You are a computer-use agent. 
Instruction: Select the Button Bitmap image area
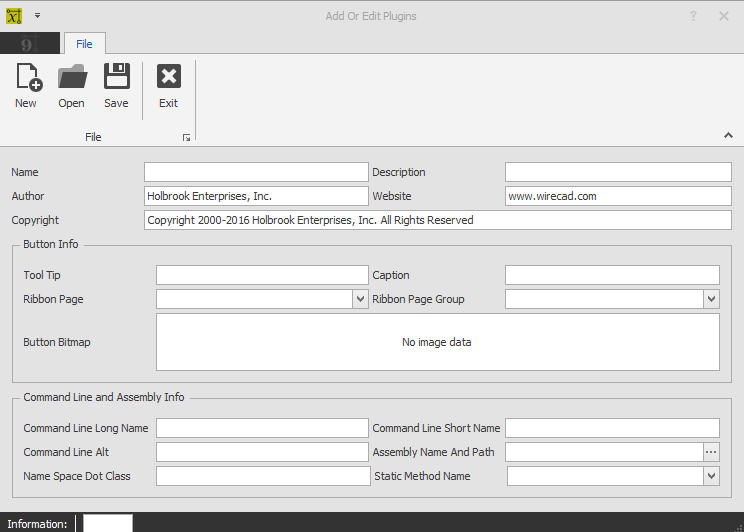click(437, 342)
